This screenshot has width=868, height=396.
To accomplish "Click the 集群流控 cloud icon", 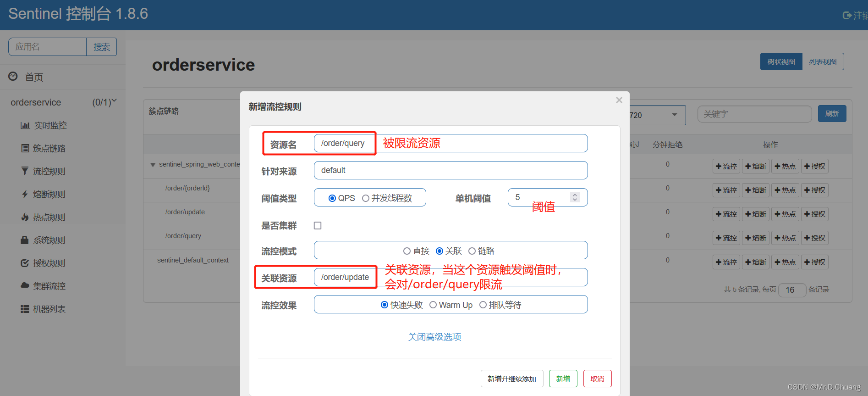I will click(25, 285).
